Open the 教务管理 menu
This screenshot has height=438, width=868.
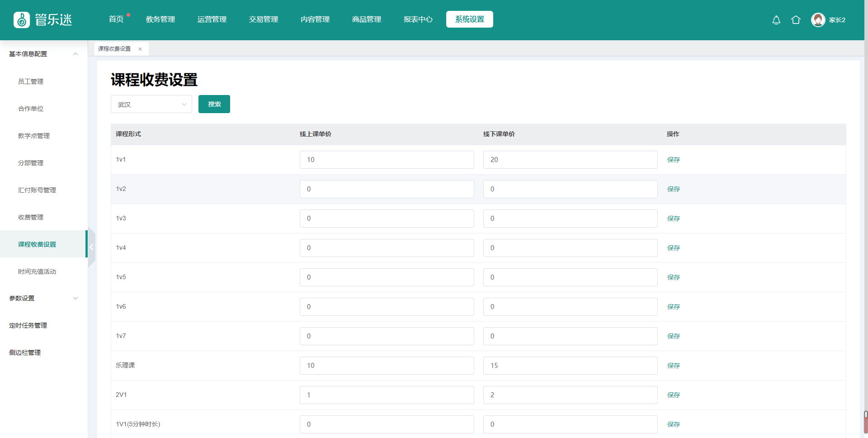[x=160, y=19]
